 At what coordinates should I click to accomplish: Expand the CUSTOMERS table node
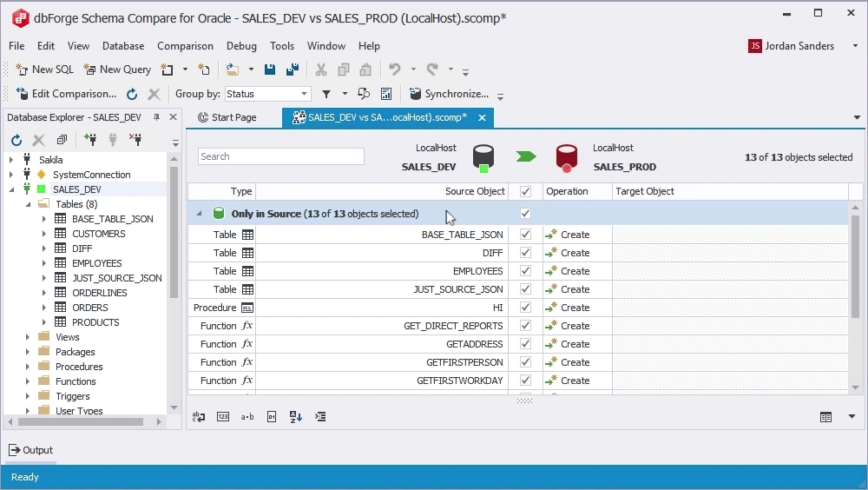tap(43, 234)
